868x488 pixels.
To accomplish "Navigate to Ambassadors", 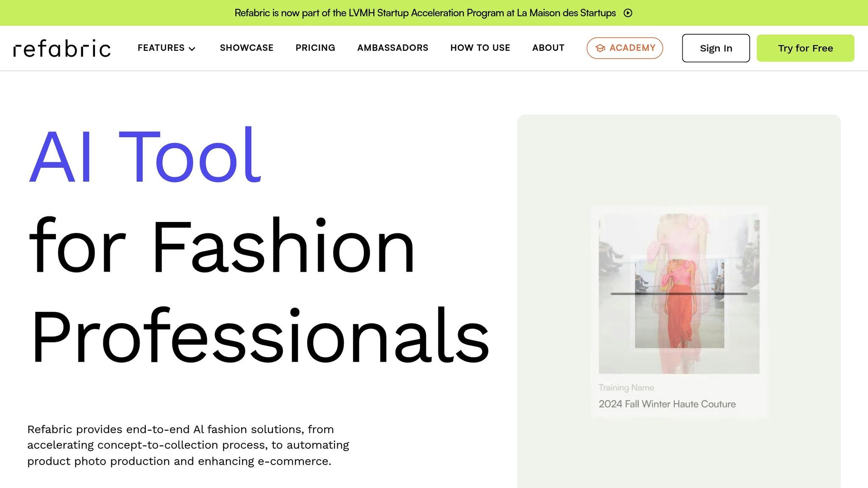I will point(392,48).
